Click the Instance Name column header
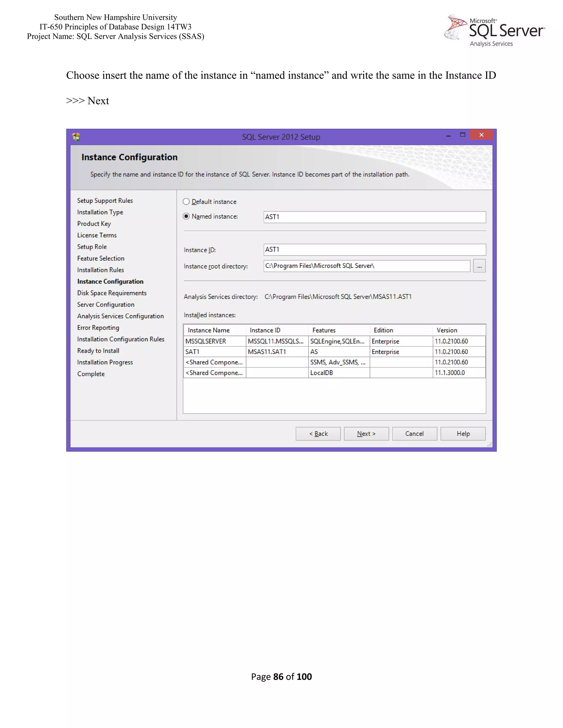The height and width of the screenshot is (728, 563). point(215,330)
